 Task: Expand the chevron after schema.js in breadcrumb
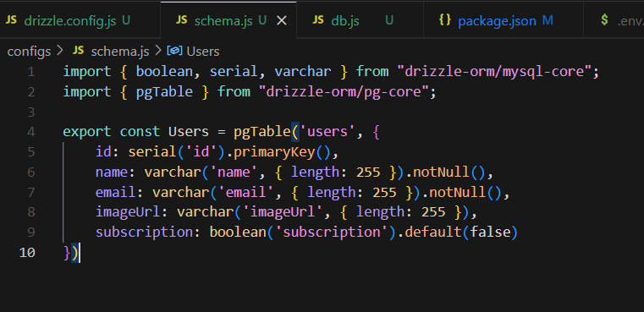157,51
